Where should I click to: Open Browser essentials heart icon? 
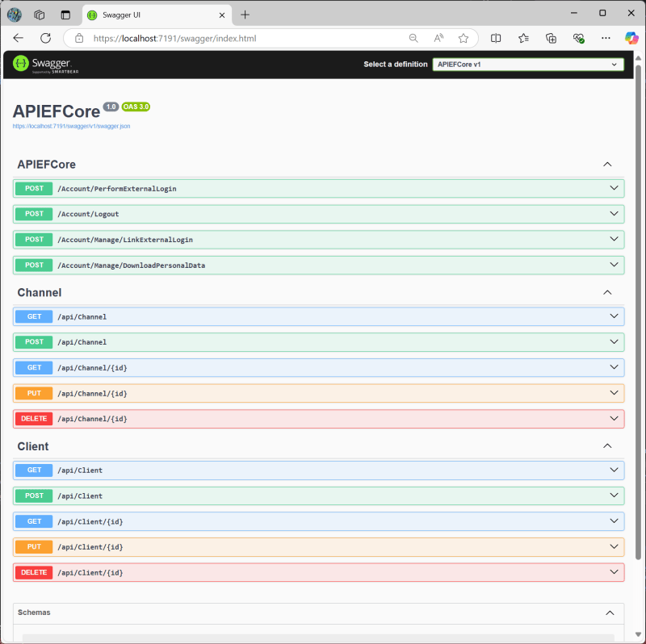(x=578, y=38)
